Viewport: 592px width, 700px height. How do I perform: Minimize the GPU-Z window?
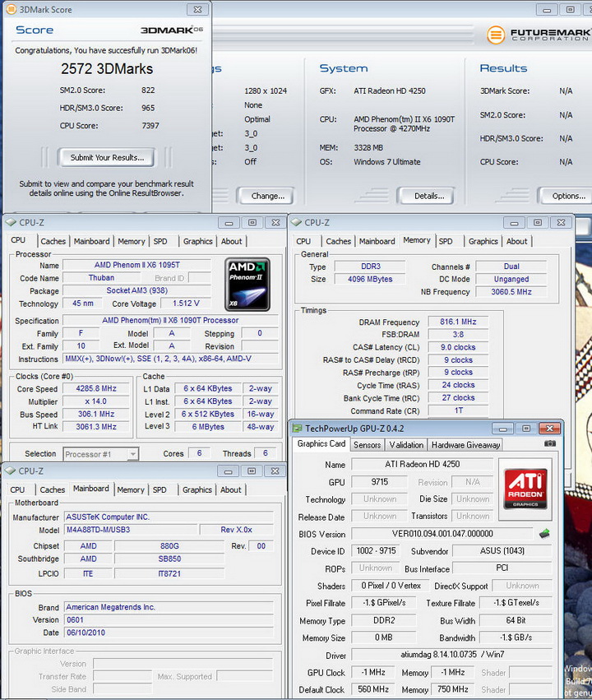tap(502, 429)
